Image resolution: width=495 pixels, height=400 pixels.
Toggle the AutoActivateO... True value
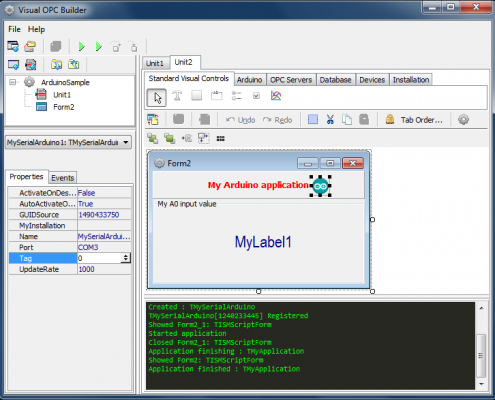tap(104, 204)
